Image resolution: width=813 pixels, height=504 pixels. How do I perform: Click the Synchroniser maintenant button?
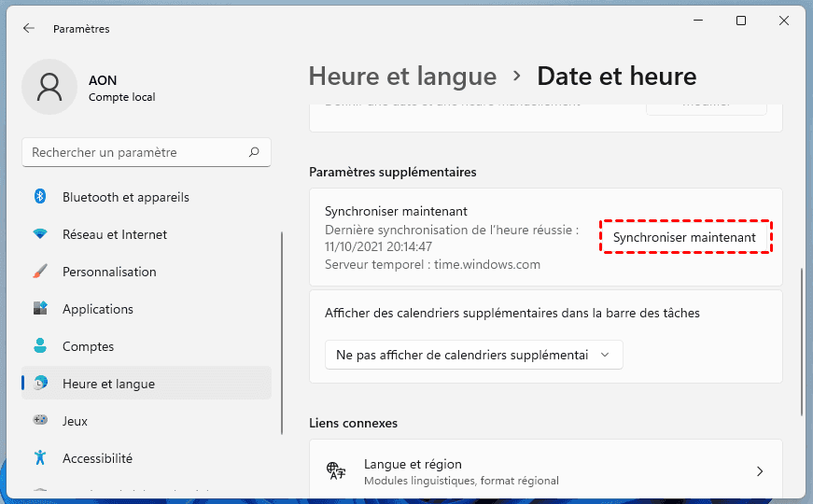pos(685,237)
